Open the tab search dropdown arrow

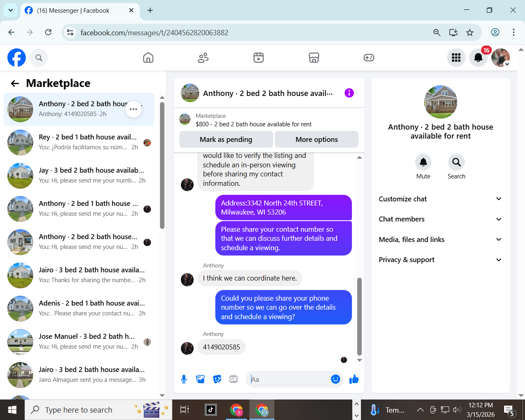(11, 10)
